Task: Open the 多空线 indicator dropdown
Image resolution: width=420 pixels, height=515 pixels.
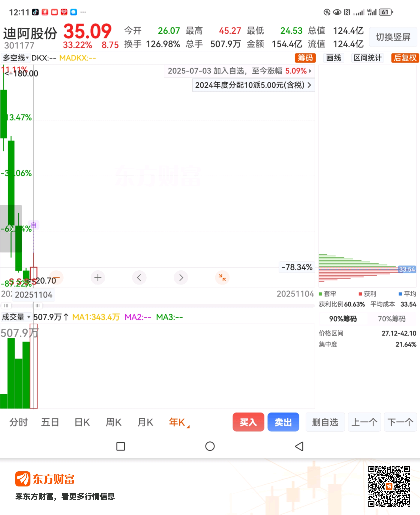Action: tap(16, 58)
